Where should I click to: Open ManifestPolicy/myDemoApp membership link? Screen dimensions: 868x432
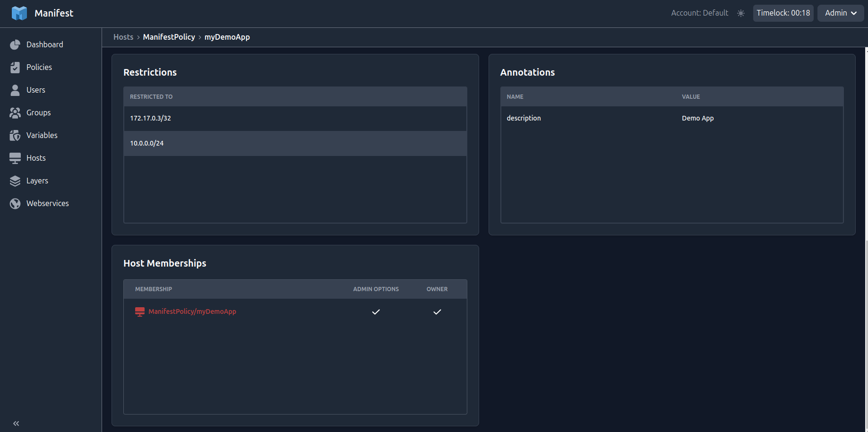point(192,311)
